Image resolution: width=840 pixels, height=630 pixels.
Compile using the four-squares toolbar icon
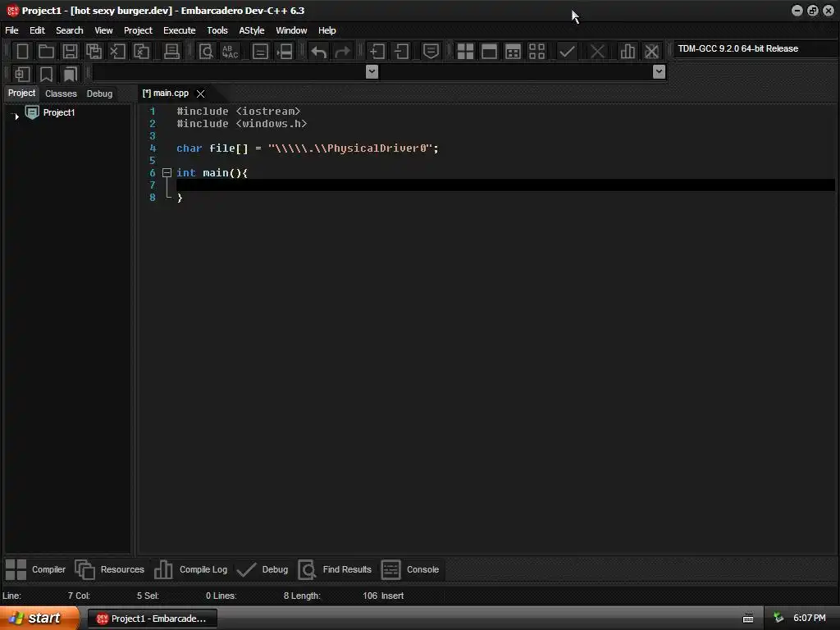tap(465, 52)
